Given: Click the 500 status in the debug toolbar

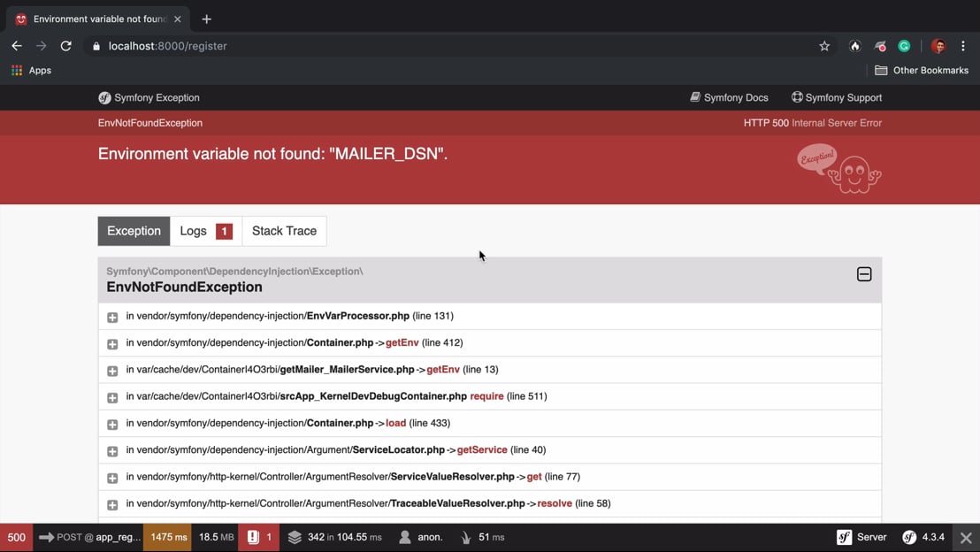Looking at the screenshot, I should tap(16, 537).
